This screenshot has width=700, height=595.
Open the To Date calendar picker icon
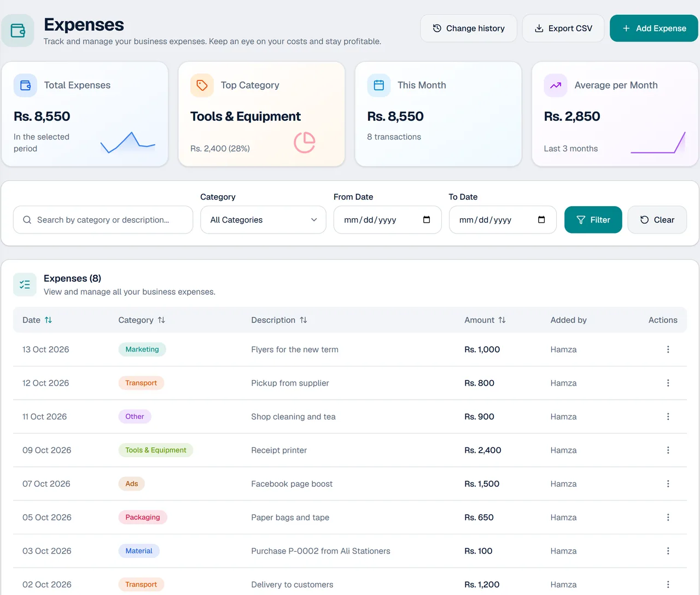point(541,220)
